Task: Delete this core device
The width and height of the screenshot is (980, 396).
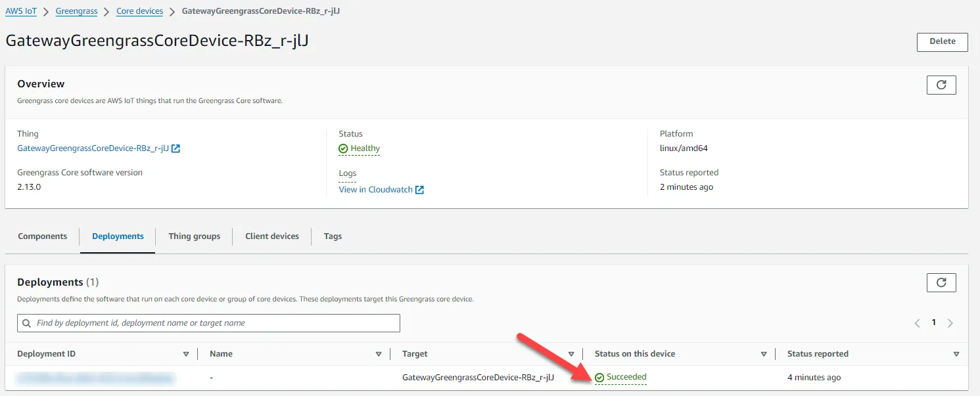Action: (943, 41)
